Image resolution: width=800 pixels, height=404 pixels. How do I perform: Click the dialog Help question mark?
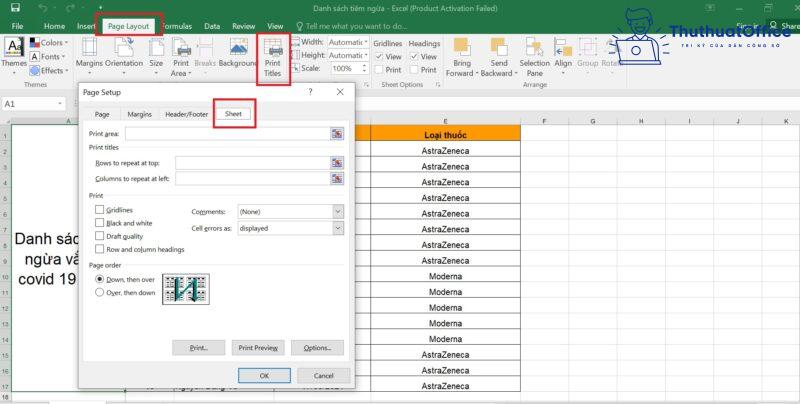(310, 92)
